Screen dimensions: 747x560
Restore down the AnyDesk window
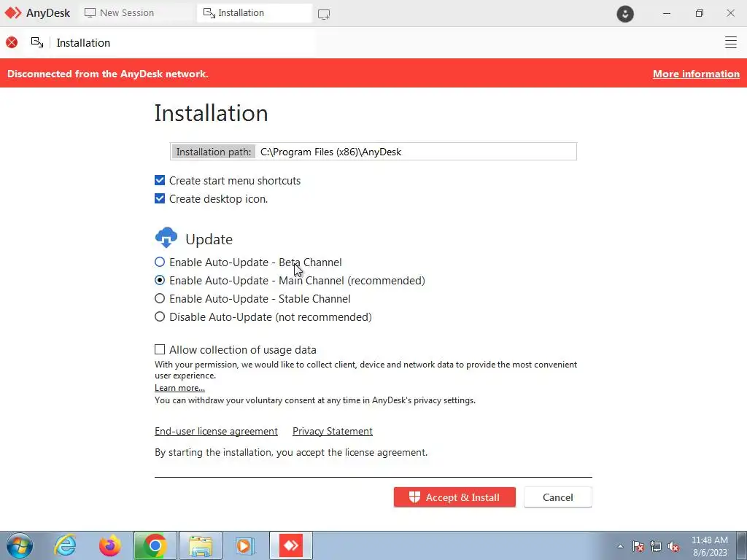point(699,13)
